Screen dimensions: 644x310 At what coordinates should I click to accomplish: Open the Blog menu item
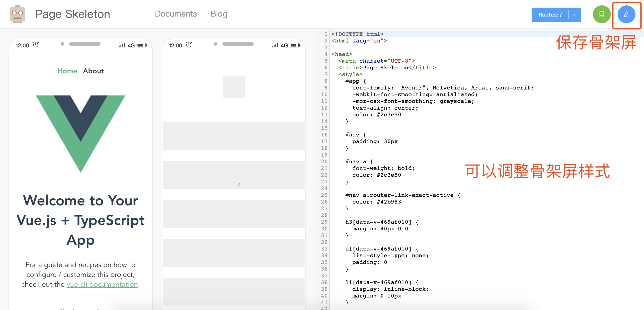click(219, 14)
